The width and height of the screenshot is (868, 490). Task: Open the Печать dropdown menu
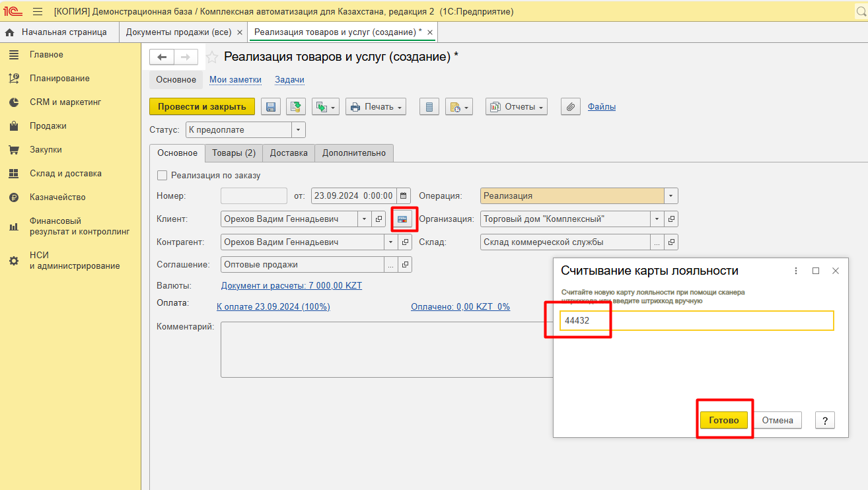tap(375, 107)
